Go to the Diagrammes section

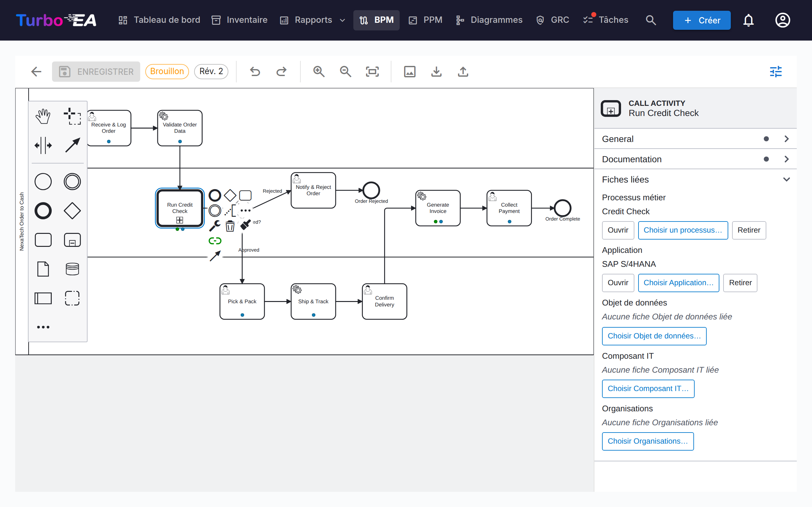[x=489, y=20]
